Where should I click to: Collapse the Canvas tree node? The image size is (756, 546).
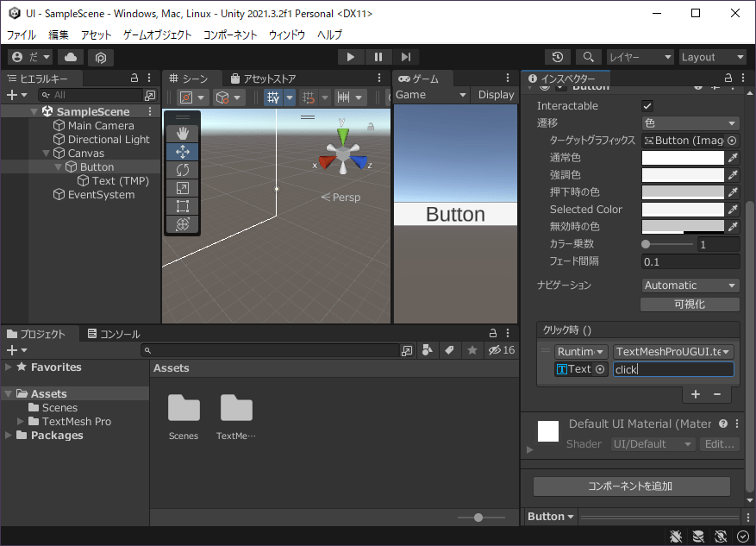click(47, 154)
